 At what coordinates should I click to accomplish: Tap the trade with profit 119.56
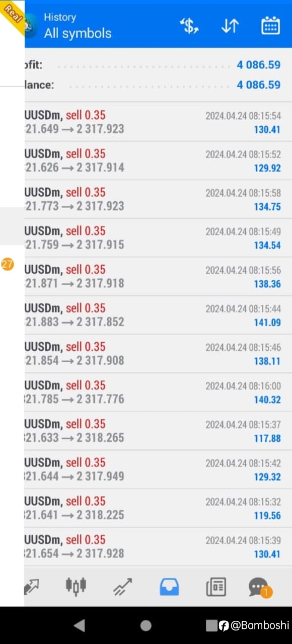point(158,508)
